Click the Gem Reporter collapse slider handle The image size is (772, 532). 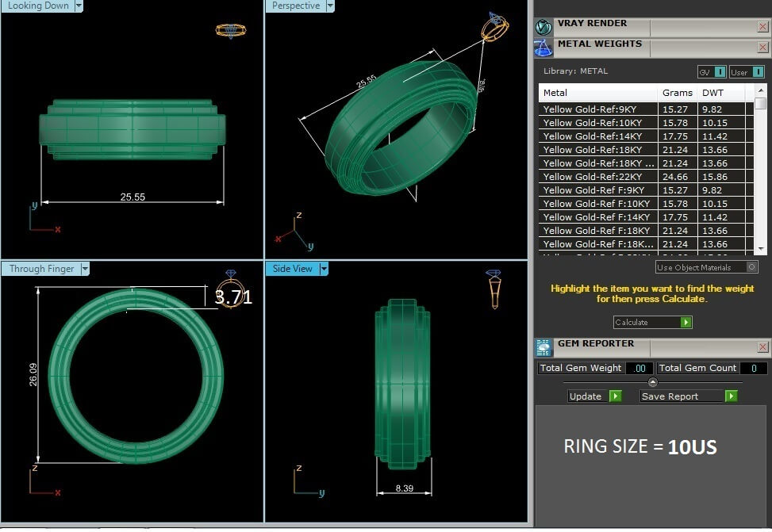pyautogui.click(x=653, y=382)
